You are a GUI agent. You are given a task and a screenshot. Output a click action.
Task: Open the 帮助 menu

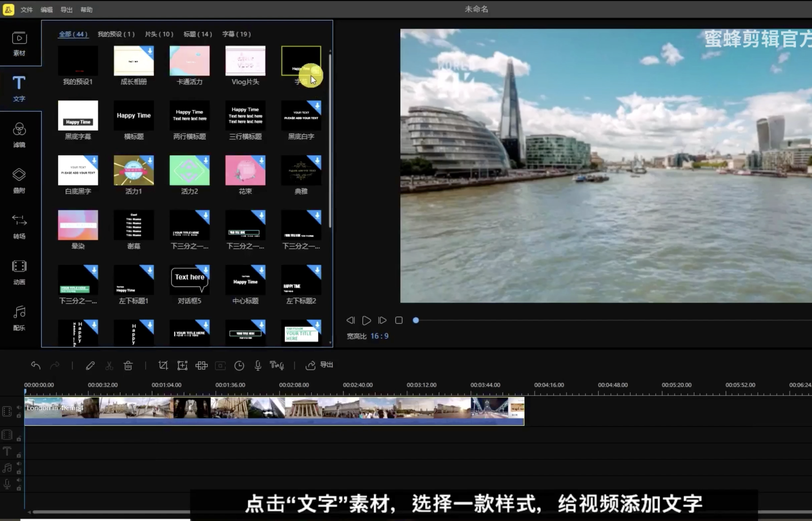click(86, 10)
